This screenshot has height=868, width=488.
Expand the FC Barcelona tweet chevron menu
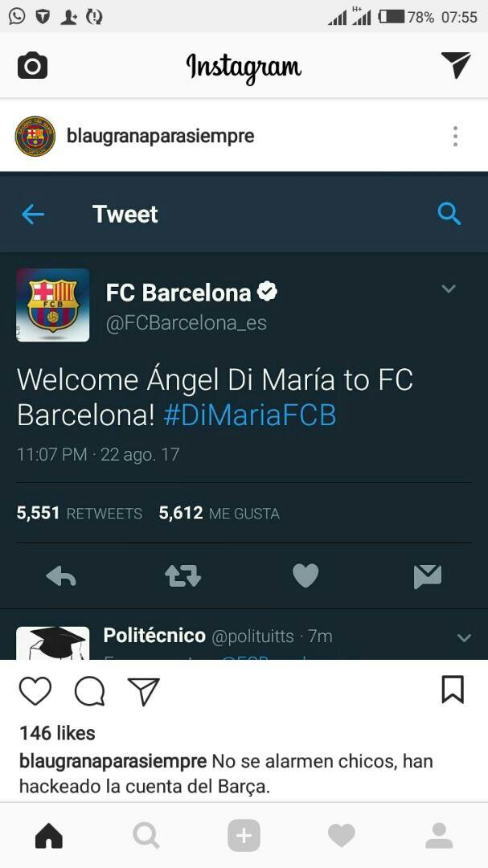pyautogui.click(x=448, y=289)
